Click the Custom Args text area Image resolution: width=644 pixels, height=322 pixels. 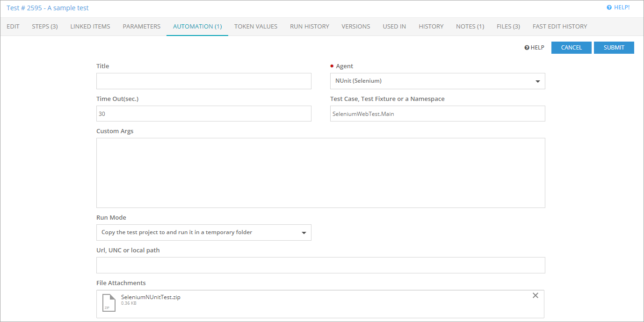coord(320,172)
